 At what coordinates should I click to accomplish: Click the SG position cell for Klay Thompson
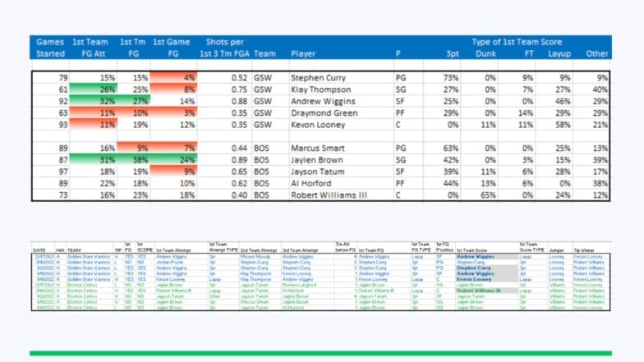coord(401,89)
